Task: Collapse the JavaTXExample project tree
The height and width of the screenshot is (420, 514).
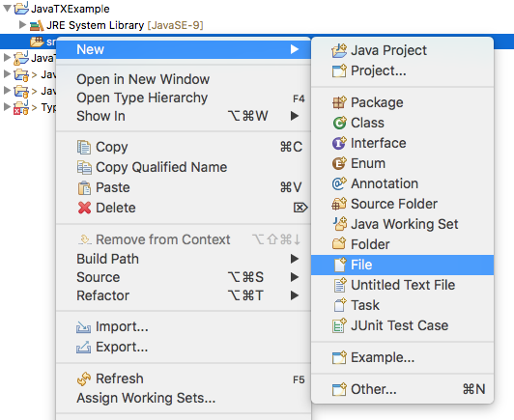Action: 7,8
